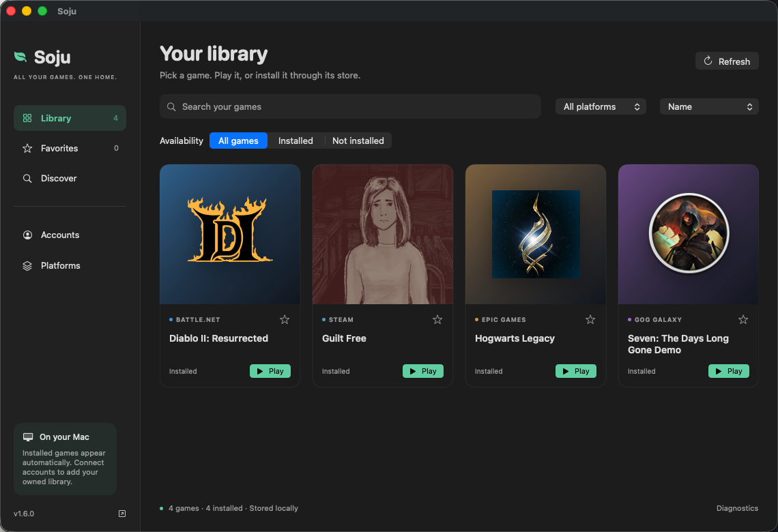The image size is (778, 532).
Task: Select the Installed availability filter
Action: (296, 141)
